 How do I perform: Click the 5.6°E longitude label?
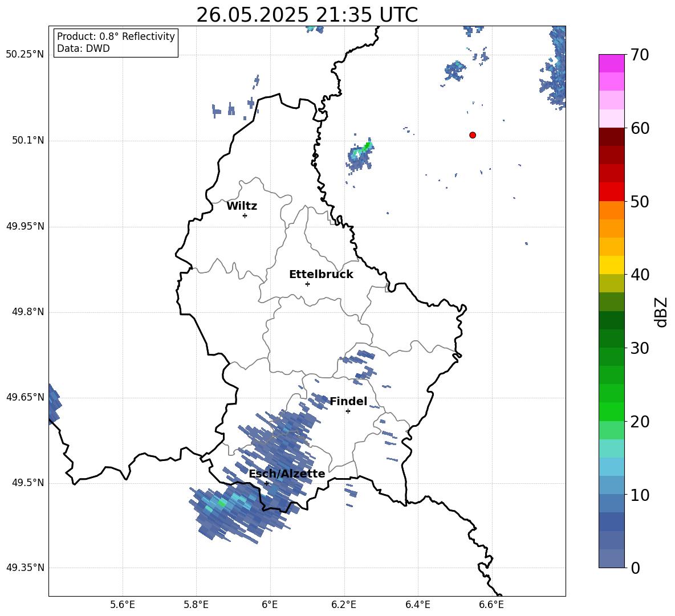[123, 605]
